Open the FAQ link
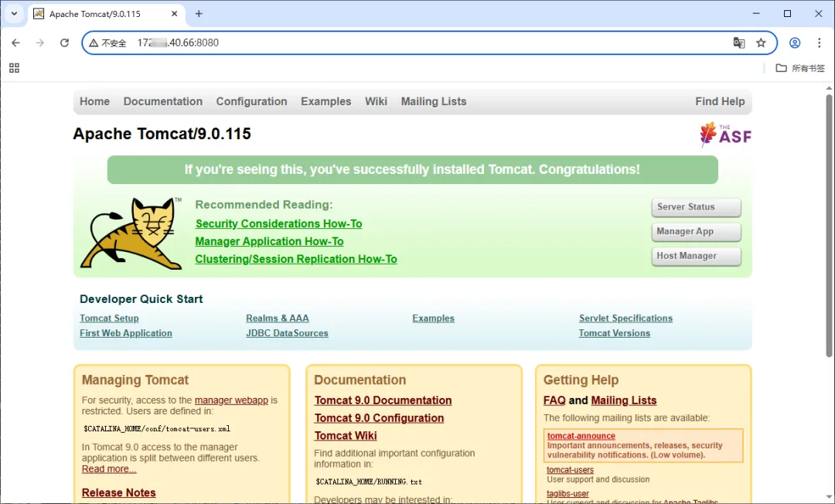The height and width of the screenshot is (504, 835). click(x=554, y=400)
